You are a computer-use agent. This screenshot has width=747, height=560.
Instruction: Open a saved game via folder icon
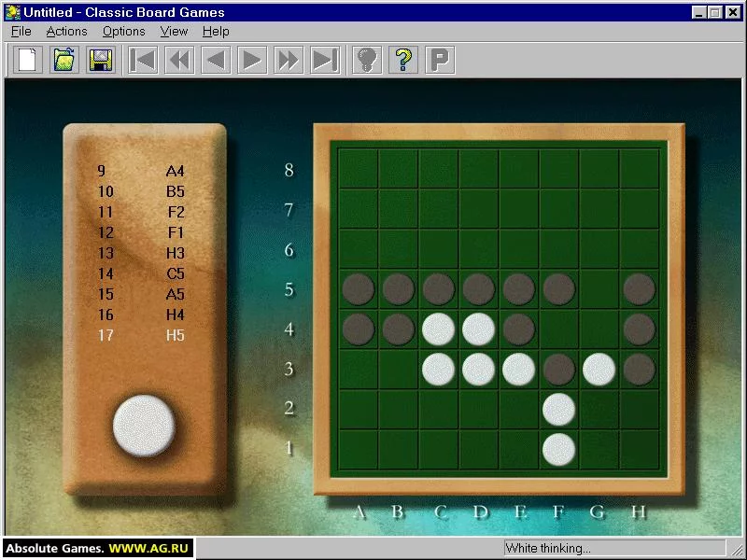pyautogui.click(x=64, y=60)
